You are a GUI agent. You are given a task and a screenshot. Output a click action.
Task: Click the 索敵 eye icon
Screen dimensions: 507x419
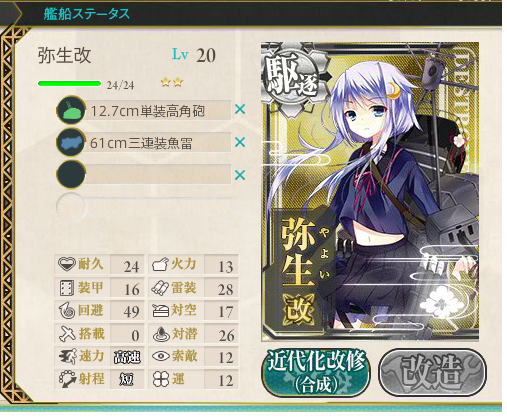[161, 356]
